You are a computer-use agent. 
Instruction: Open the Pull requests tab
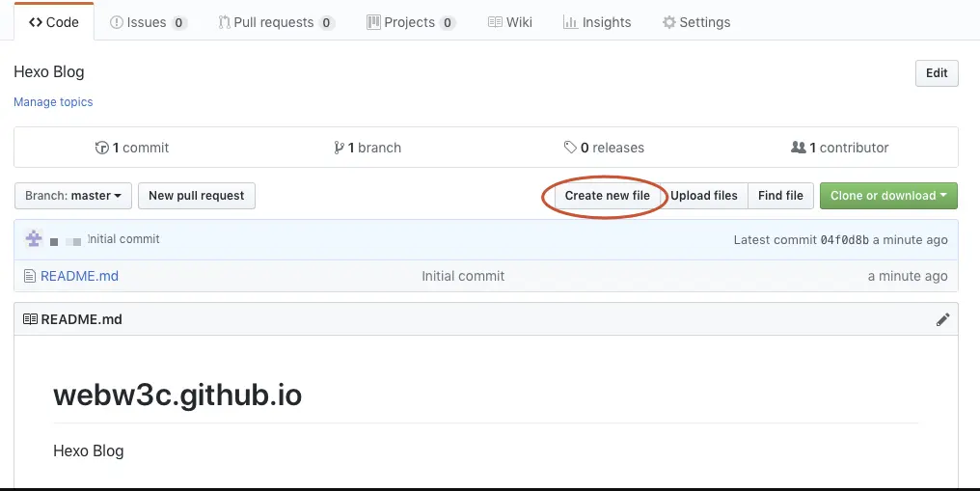276,22
